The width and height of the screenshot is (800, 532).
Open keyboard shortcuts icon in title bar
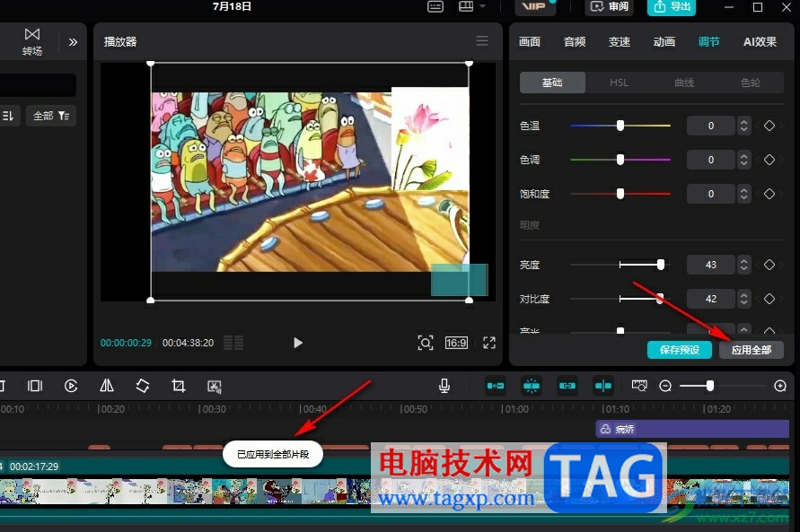[x=435, y=6]
